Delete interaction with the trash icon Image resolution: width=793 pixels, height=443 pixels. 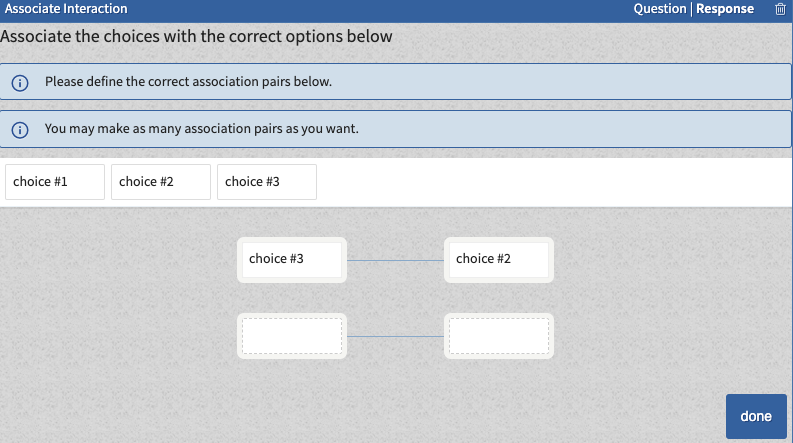click(780, 9)
